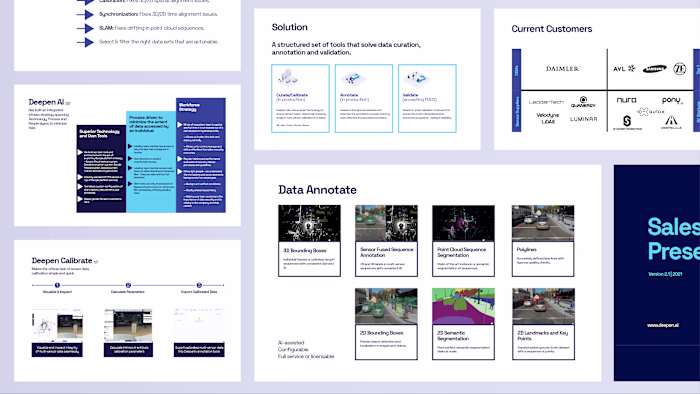Viewport: 700px width, 394px height.
Task: Click the SLAM bullet text
Action: coord(152,28)
